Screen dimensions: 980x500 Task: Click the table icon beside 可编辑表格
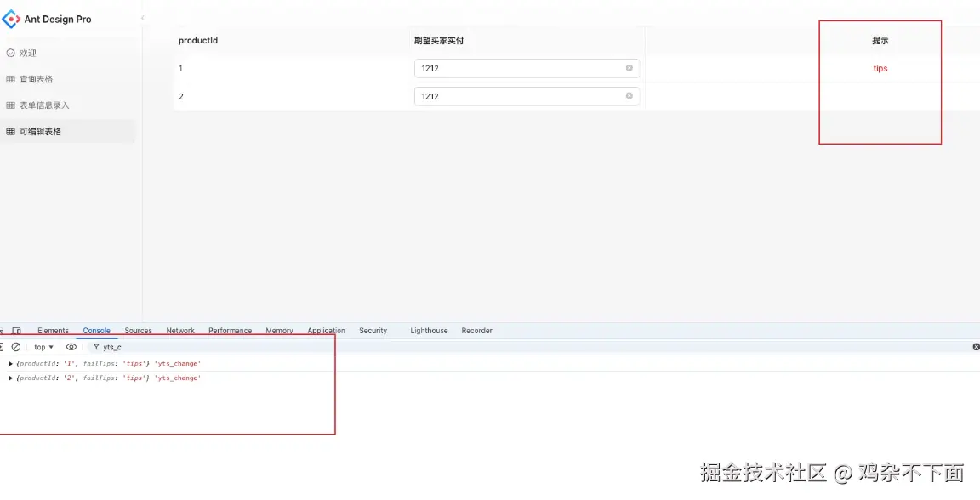(10, 132)
